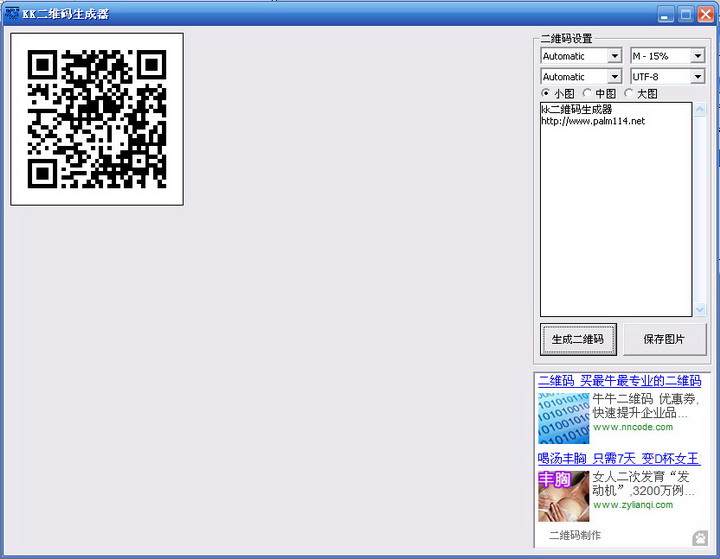Click inside the QR content text box
Image resolution: width=720 pixels, height=559 pixels.
(x=616, y=220)
